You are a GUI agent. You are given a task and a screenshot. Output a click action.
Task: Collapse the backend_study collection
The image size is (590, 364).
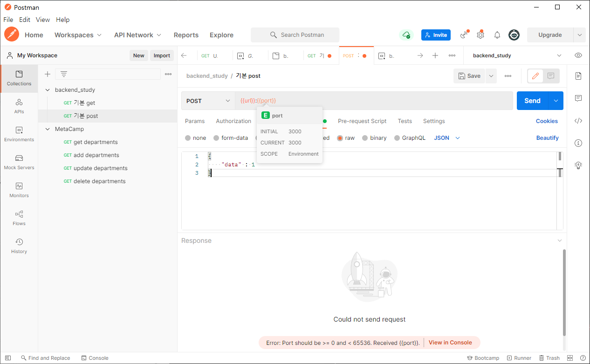(47, 90)
